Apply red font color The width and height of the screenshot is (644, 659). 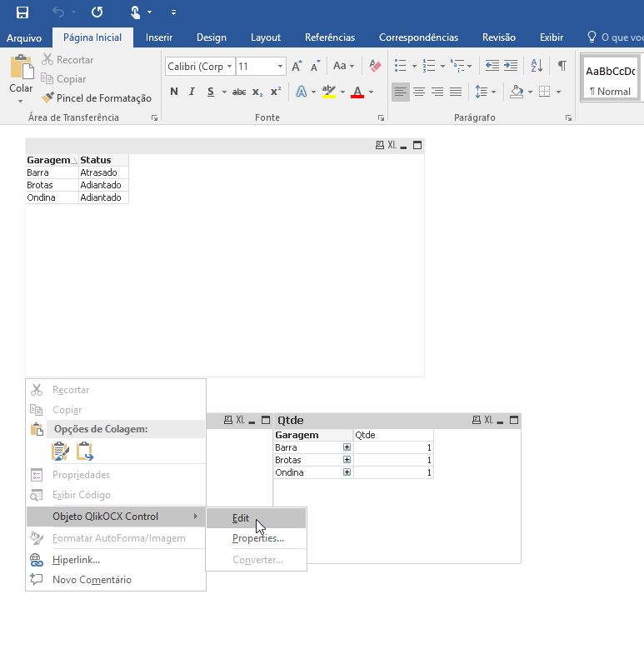[x=357, y=92]
